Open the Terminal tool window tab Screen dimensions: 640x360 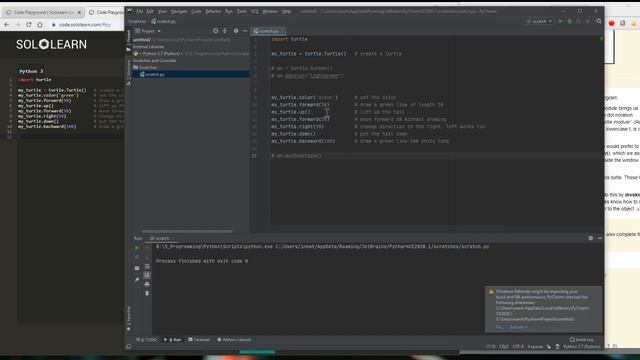pos(199,340)
